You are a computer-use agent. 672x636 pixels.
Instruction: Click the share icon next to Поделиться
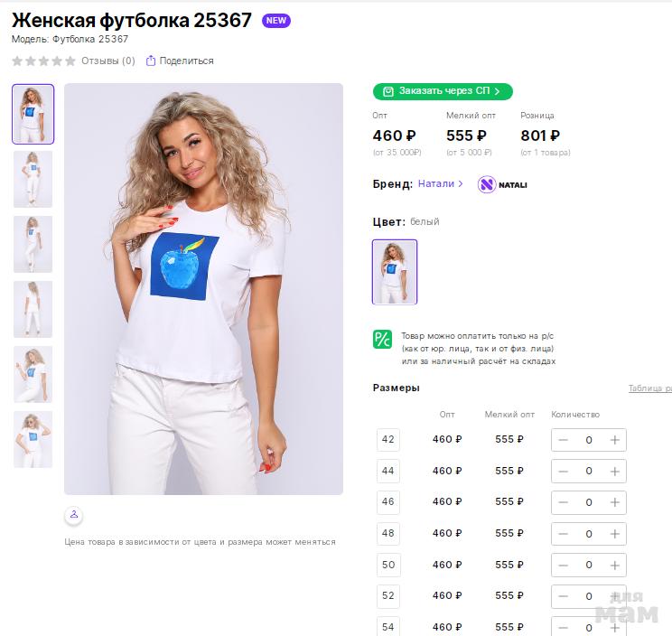(151, 61)
